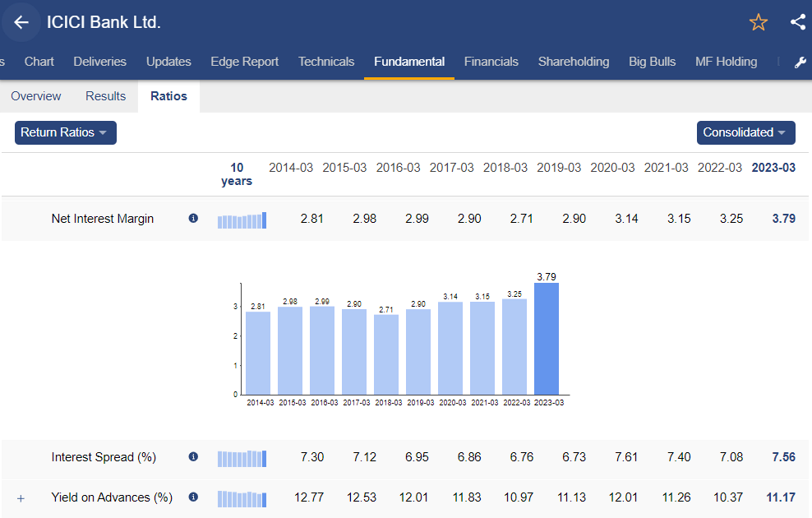Click the 2021-03 column header

pos(666,168)
